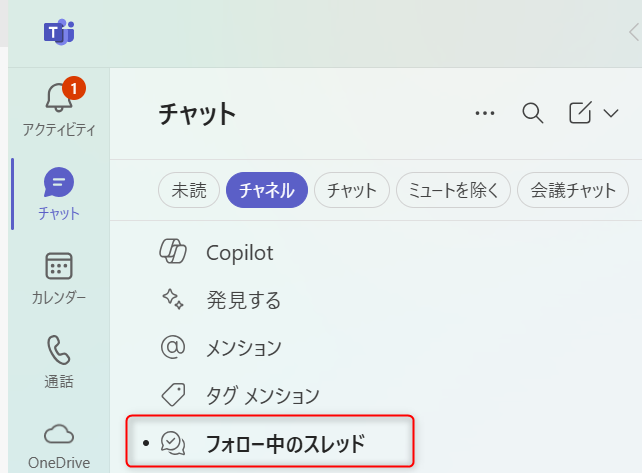Select the Chat icon in the sidebar
This screenshot has height=473, width=642.
click(59, 182)
